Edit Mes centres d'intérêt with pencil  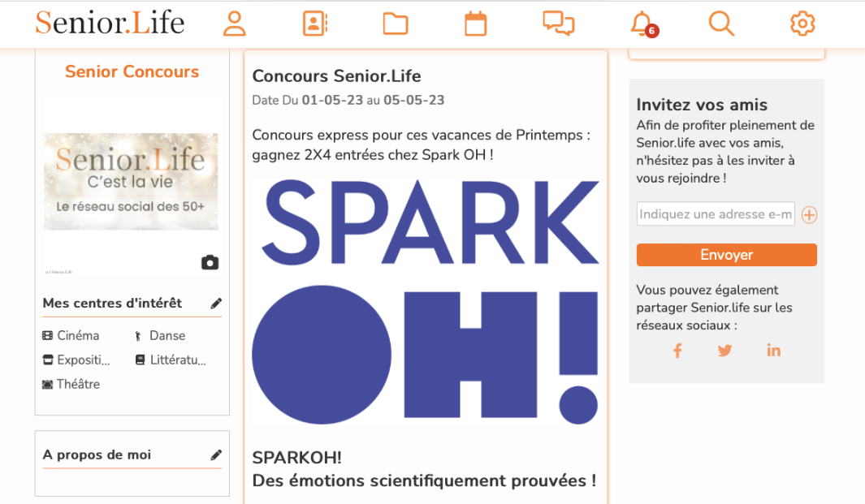click(216, 304)
